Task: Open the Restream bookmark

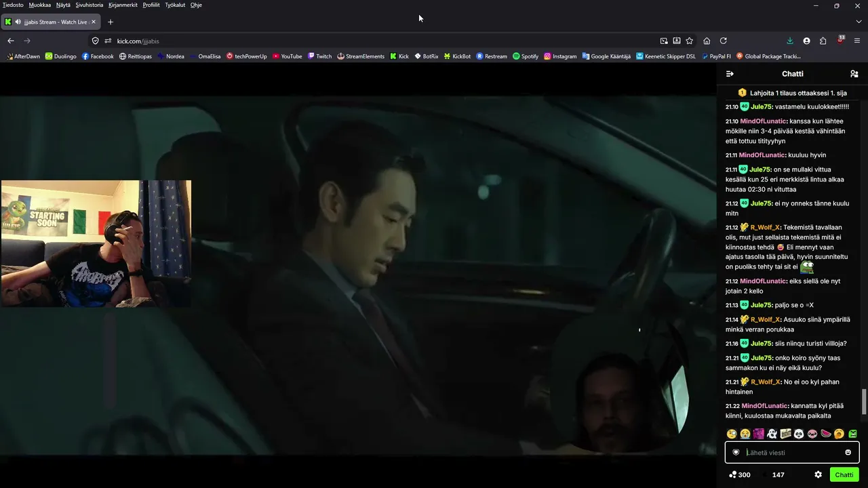Action: coord(492,56)
